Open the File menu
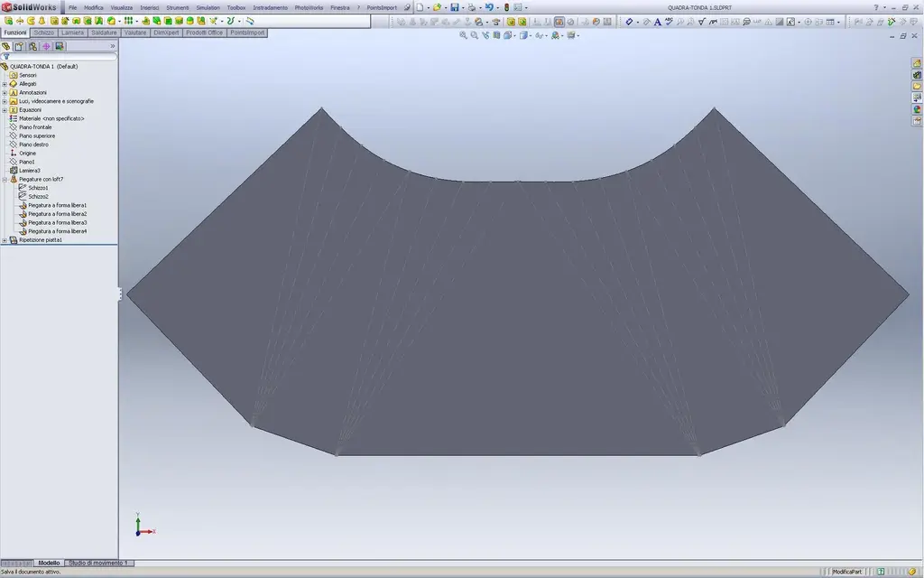924x578 pixels. pyautogui.click(x=72, y=7)
